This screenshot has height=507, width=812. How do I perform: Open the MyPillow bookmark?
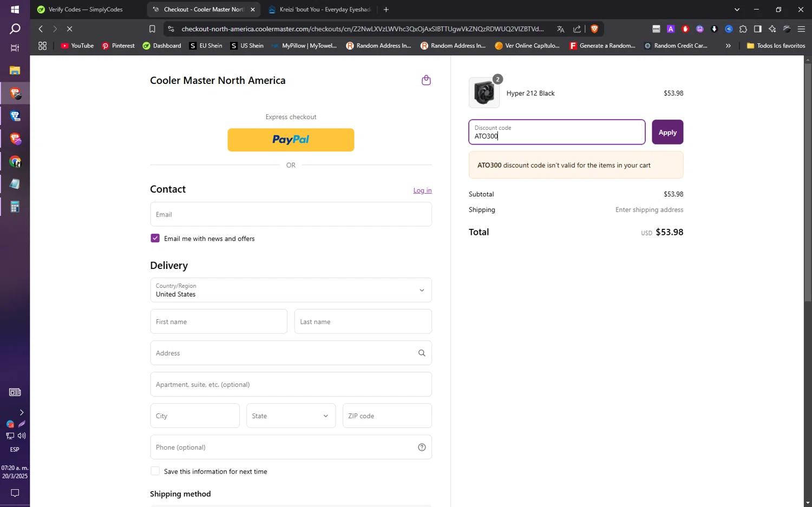pyautogui.click(x=304, y=46)
